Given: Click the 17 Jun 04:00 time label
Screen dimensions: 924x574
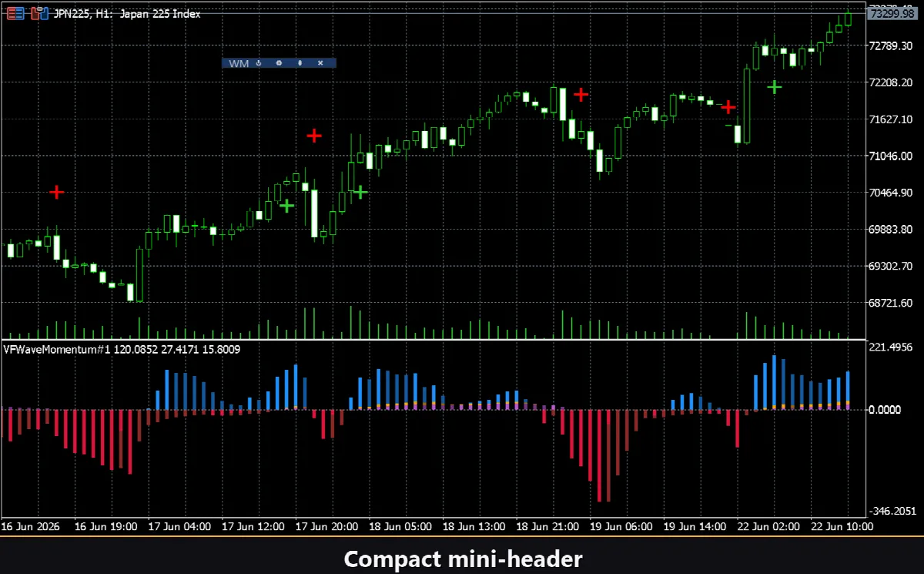Looking at the screenshot, I should click(179, 527).
